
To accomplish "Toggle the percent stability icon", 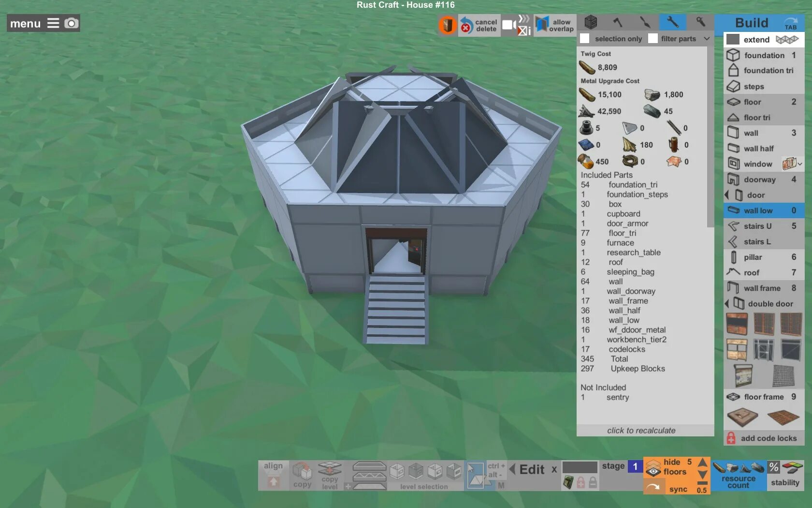I will (x=774, y=467).
